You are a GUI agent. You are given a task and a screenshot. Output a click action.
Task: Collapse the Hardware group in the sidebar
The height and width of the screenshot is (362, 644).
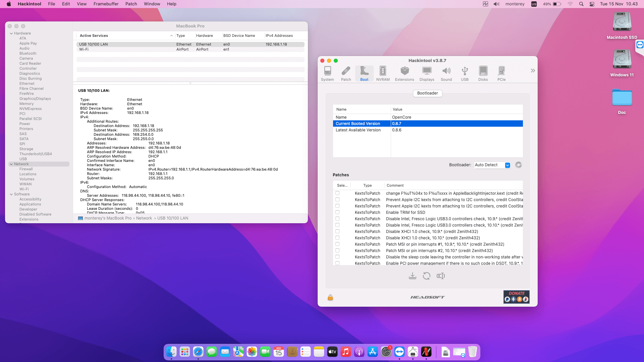(11, 34)
